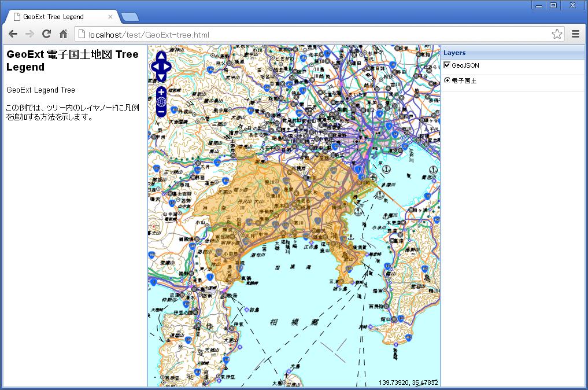Image resolution: width=588 pixels, height=390 pixels.
Task: Select the 電子国土 base layer radio button
Action: 447,80
